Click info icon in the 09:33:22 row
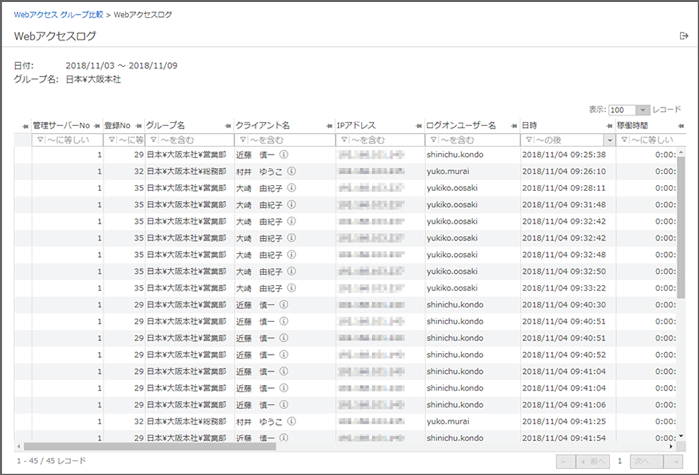Viewport: 699px width, 475px height. point(292,288)
